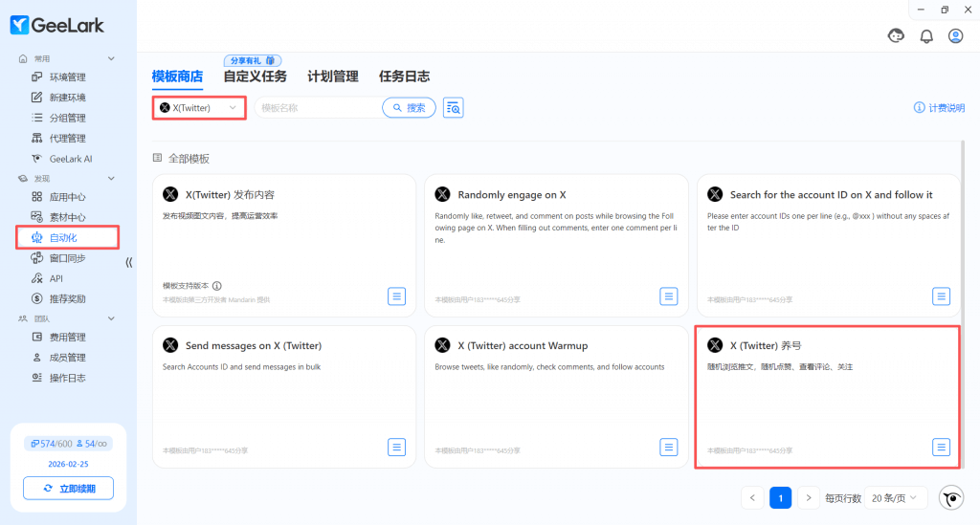
Task: Click the 搜索 button
Action: (x=409, y=108)
